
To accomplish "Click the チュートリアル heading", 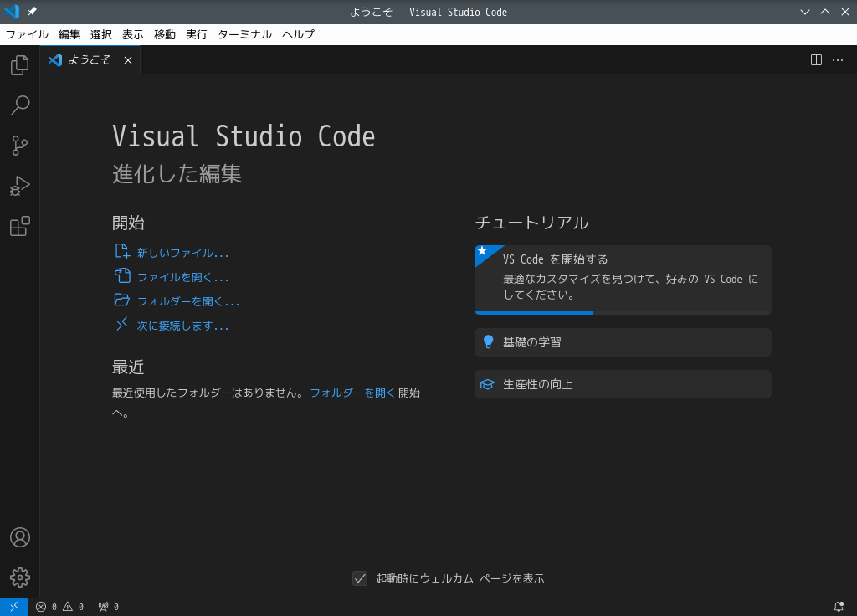I will coord(531,223).
